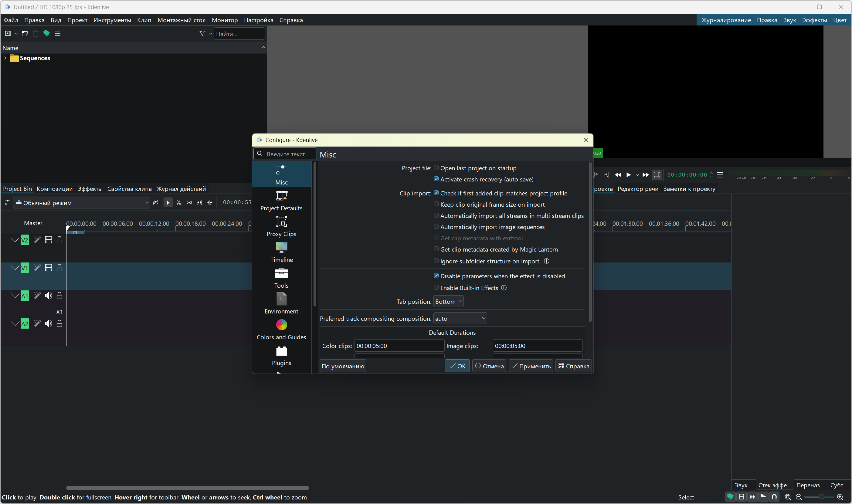Mute the A1 audio track
Viewport: 852px width, 504px height.
pos(49,296)
